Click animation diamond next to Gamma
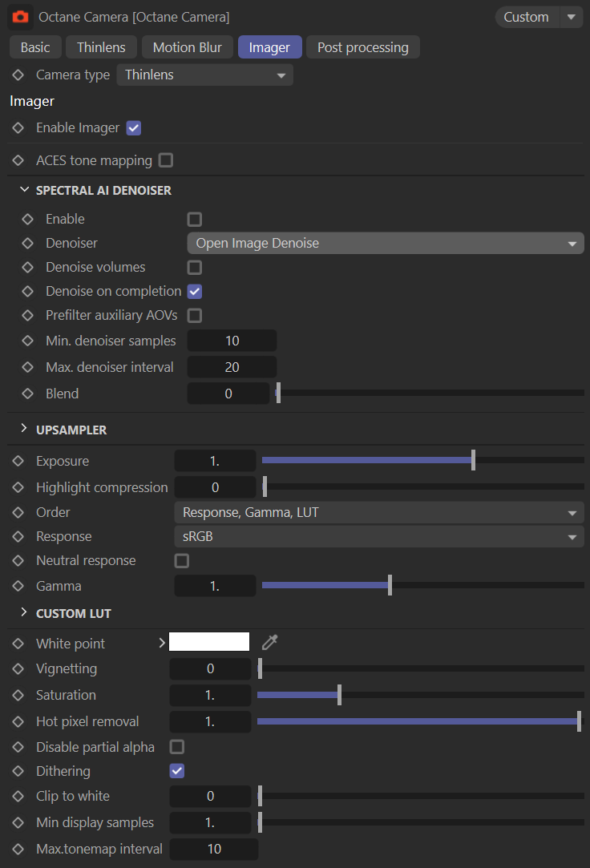 [18, 586]
